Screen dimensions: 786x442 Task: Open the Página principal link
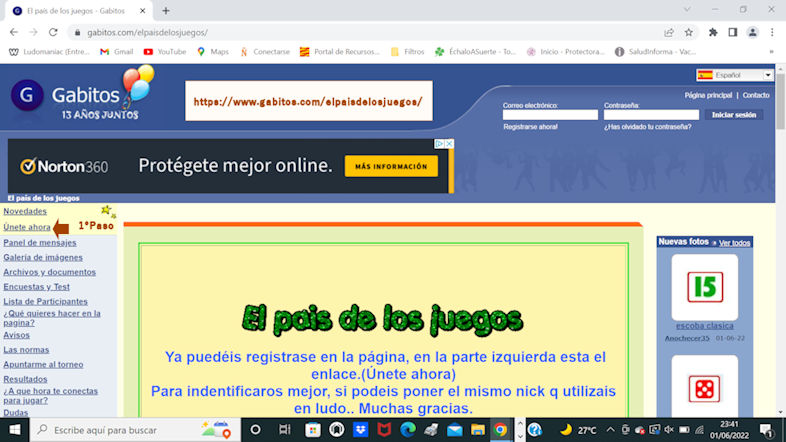pos(708,95)
